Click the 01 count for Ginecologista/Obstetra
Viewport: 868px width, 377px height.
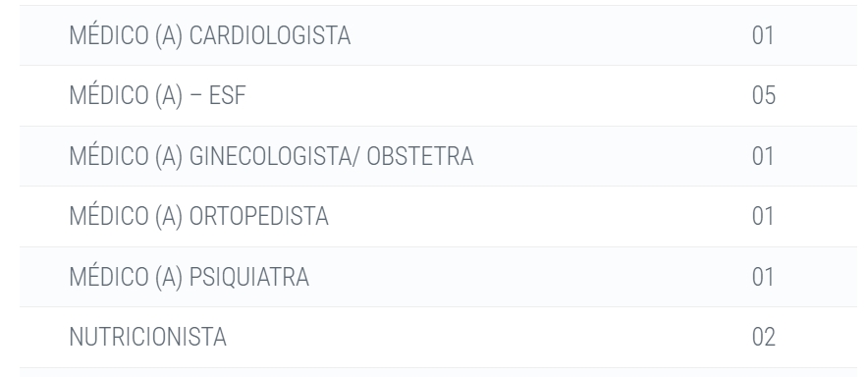[763, 156]
